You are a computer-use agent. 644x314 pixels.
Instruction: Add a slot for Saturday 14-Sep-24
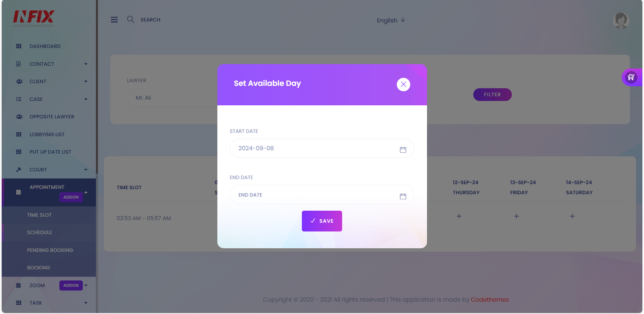[x=572, y=216]
